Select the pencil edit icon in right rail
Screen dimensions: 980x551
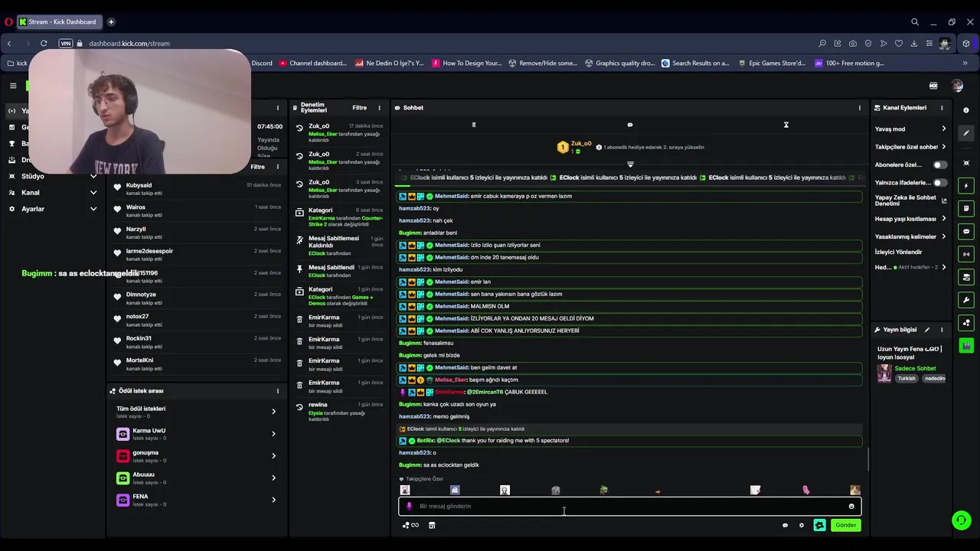point(966,132)
